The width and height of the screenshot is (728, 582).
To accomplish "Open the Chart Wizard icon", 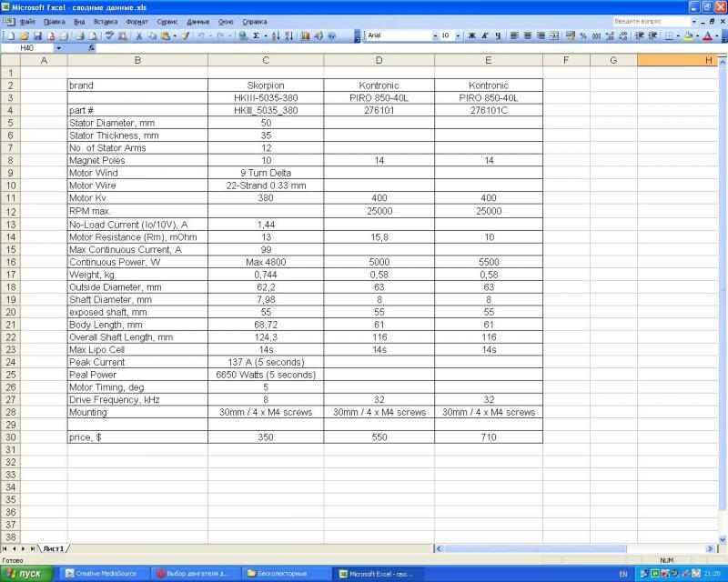I will (x=305, y=36).
